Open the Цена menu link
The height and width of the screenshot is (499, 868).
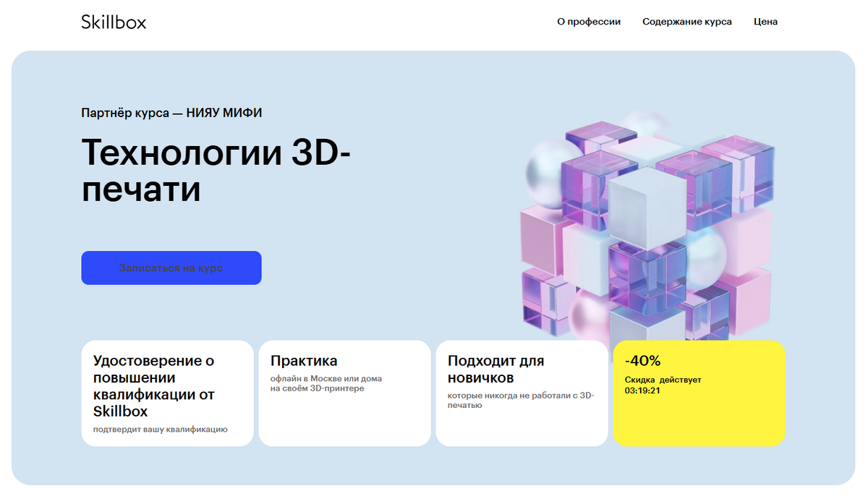765,22
